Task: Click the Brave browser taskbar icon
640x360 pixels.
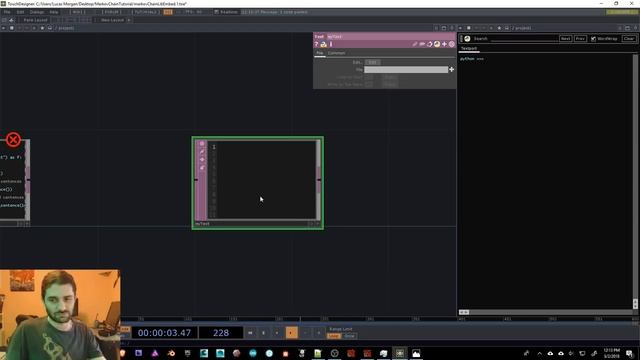Action: tap(122, 353)
